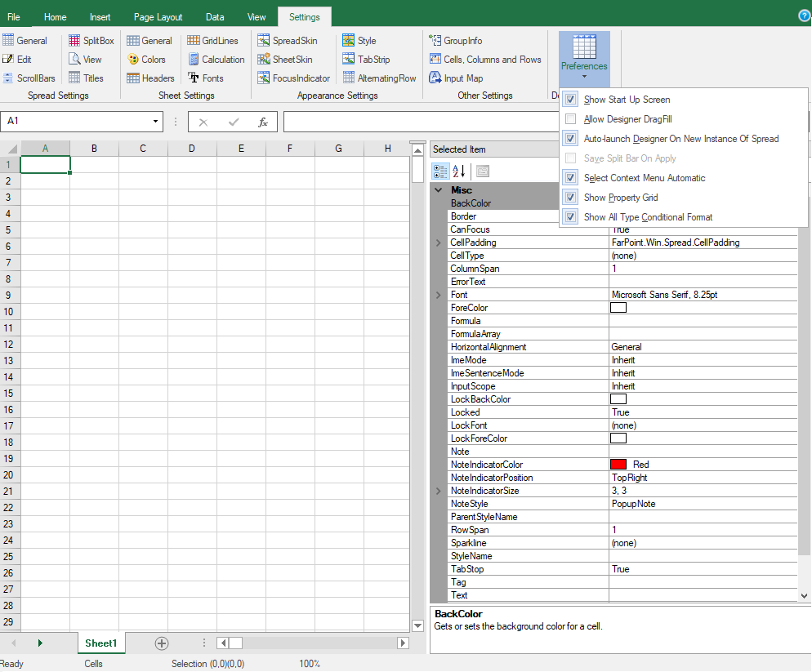812x672 pixels.
Task: Open the sheet Colors settings
Action: tap(146, 59)
